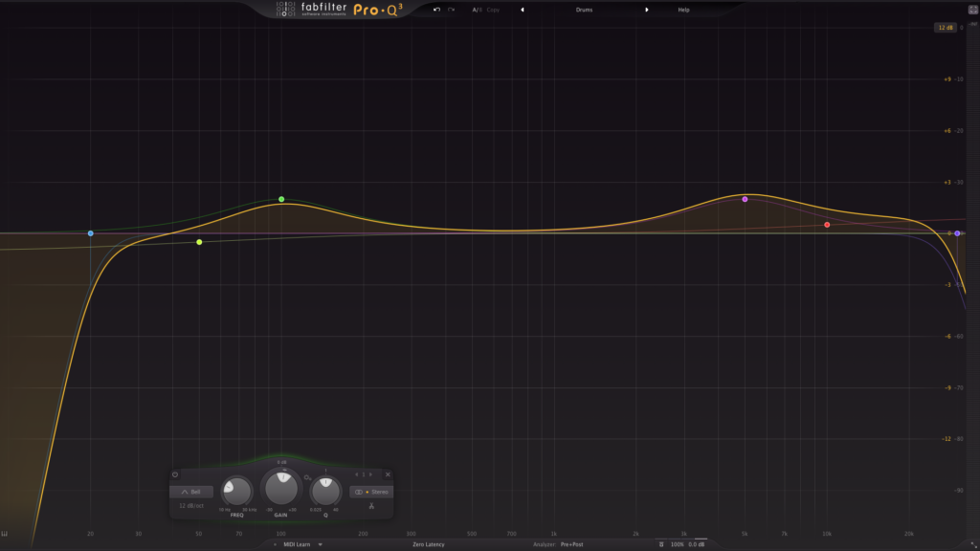Click the Undo arrow icon

tap(436, 10)
